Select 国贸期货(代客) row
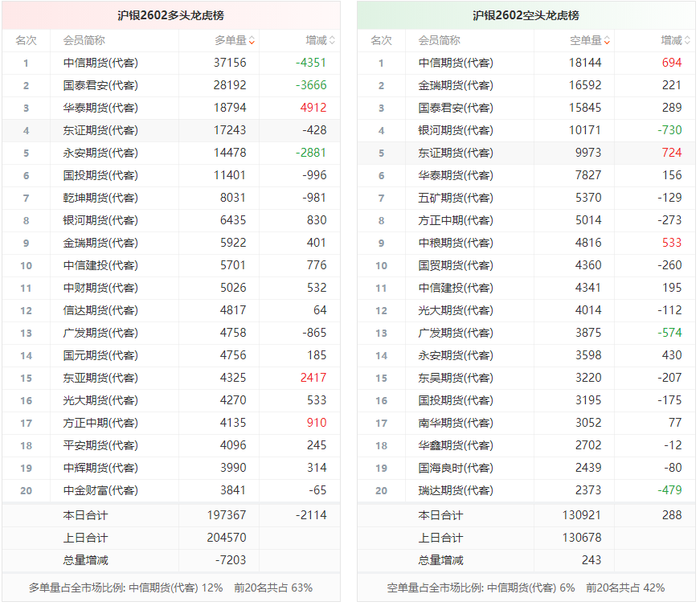 [x=526, y=265]
